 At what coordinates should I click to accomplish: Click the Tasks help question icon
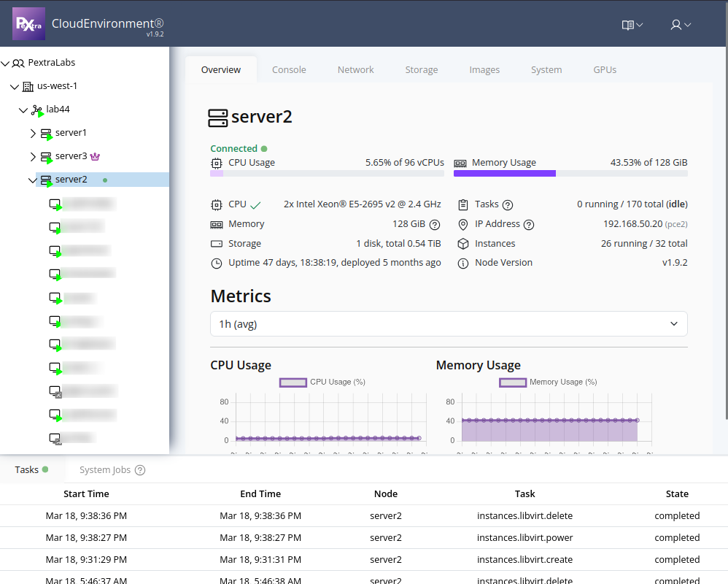[x=508, y=205]
